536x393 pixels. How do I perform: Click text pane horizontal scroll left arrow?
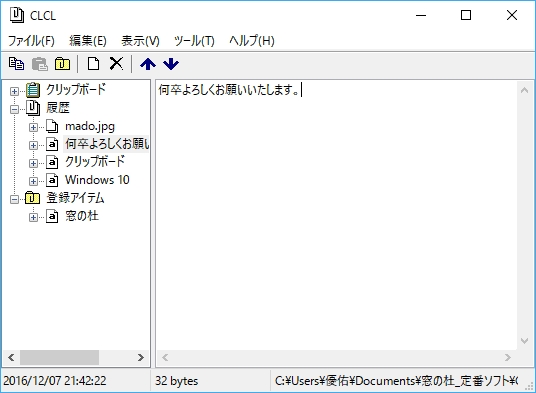[x=165, y=357]
